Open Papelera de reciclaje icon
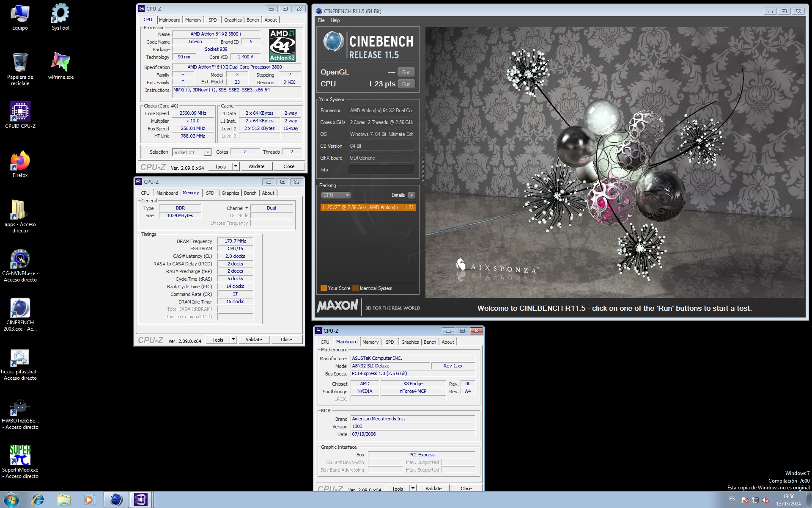 click(20, 69)
